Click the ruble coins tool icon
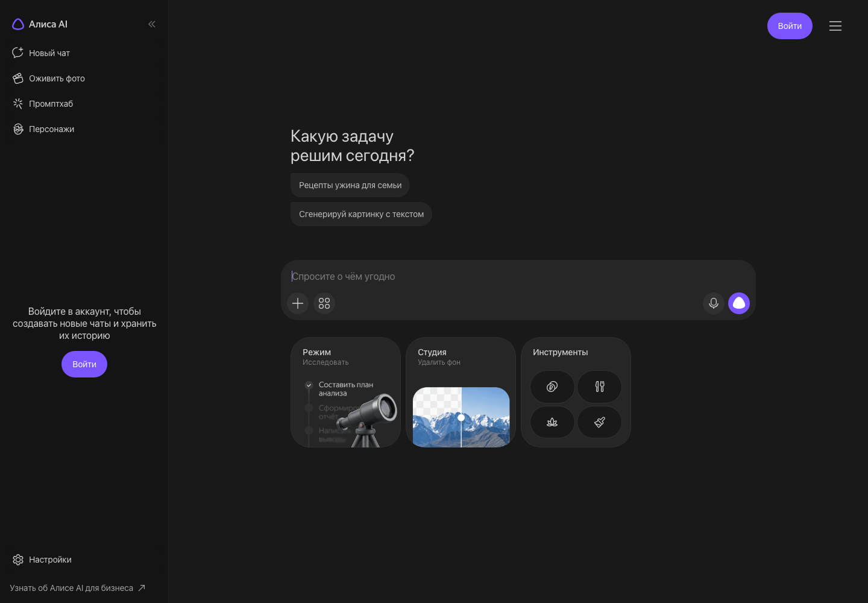The width and height of the screenshot is (868, 603). (x=552, y=387)
